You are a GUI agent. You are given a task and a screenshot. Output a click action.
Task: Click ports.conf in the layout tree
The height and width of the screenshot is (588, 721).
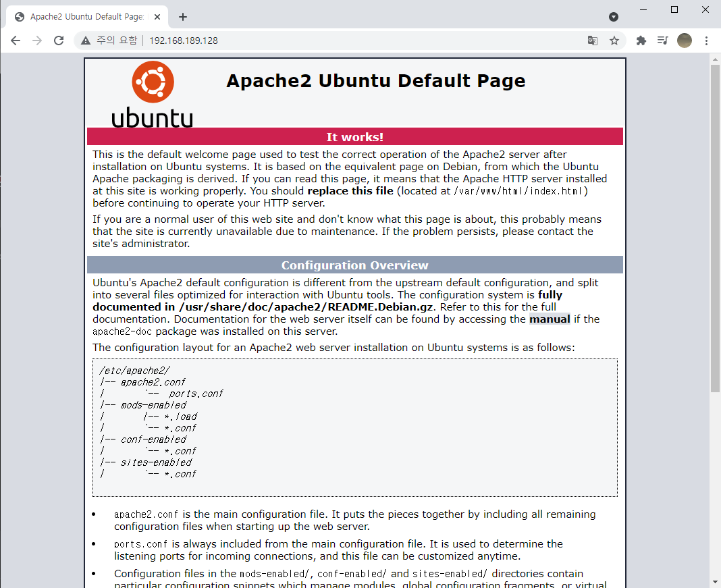[195, 394]
